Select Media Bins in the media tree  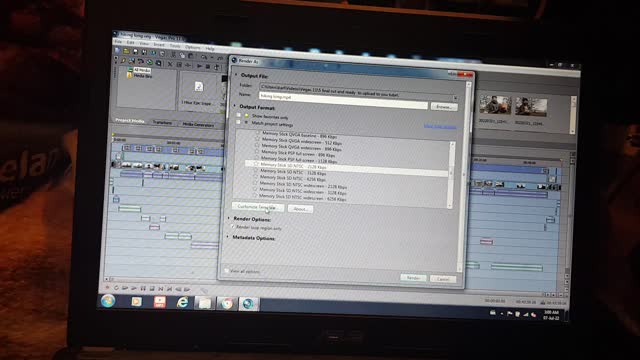pyautogui.click(x=142, y=76)
